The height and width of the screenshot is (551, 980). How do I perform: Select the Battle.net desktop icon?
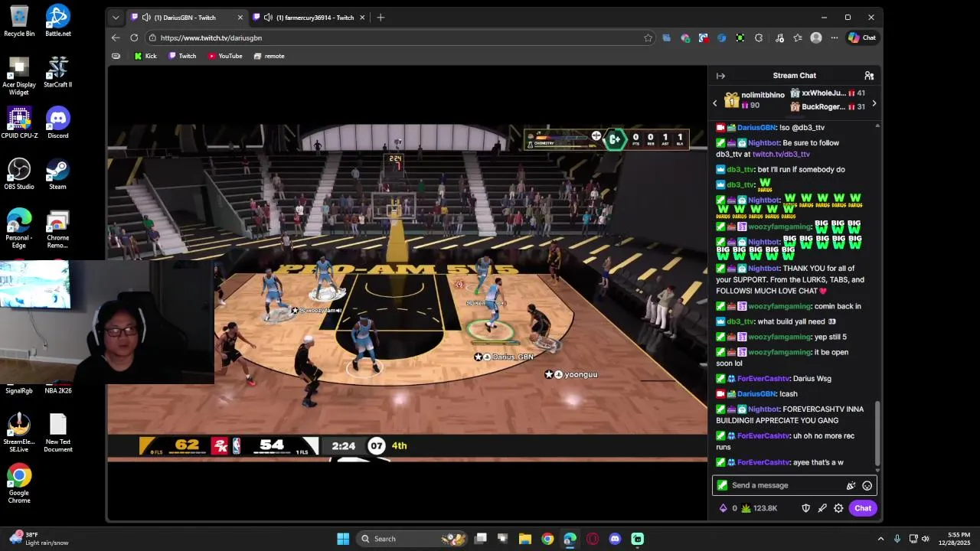pyautogui.click(x=58, y=21)
